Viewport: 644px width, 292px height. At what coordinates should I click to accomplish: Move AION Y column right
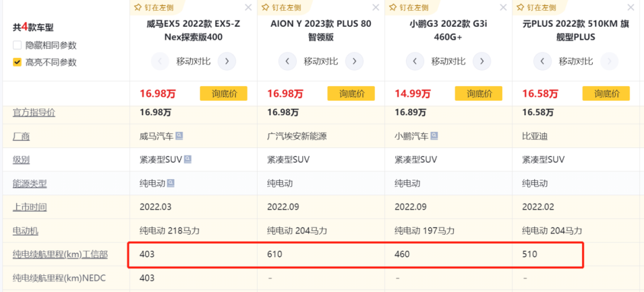[354, 62]
